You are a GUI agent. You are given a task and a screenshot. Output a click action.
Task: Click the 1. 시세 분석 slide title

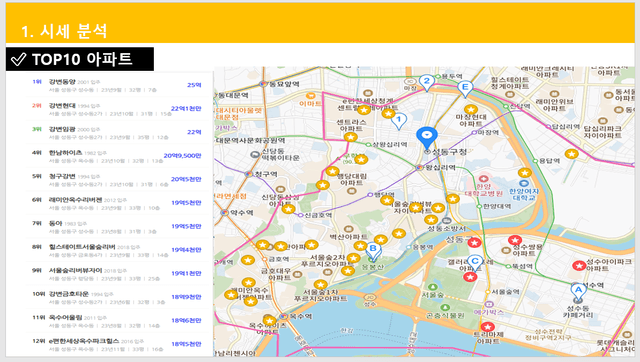coord(64,31)
